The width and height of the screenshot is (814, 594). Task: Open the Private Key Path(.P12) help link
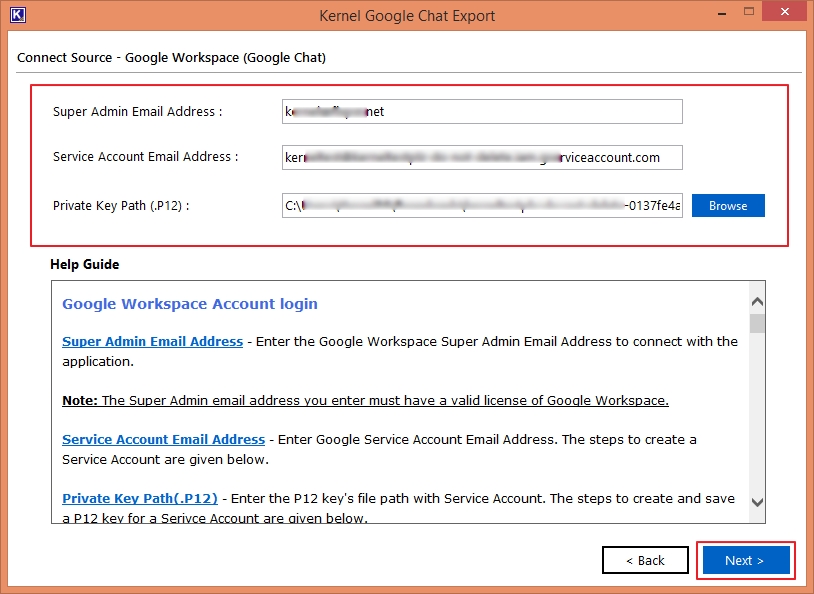click(x=140, y=498)
